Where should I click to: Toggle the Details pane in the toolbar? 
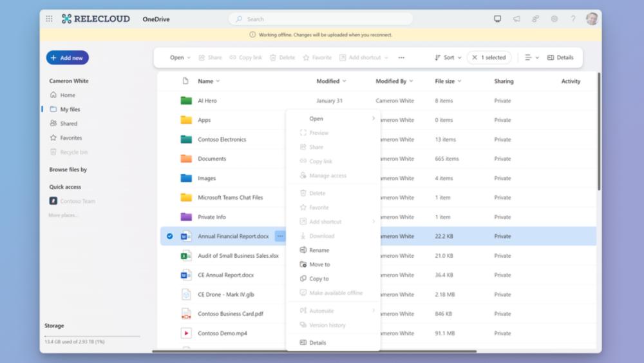[x=560, y=57]
